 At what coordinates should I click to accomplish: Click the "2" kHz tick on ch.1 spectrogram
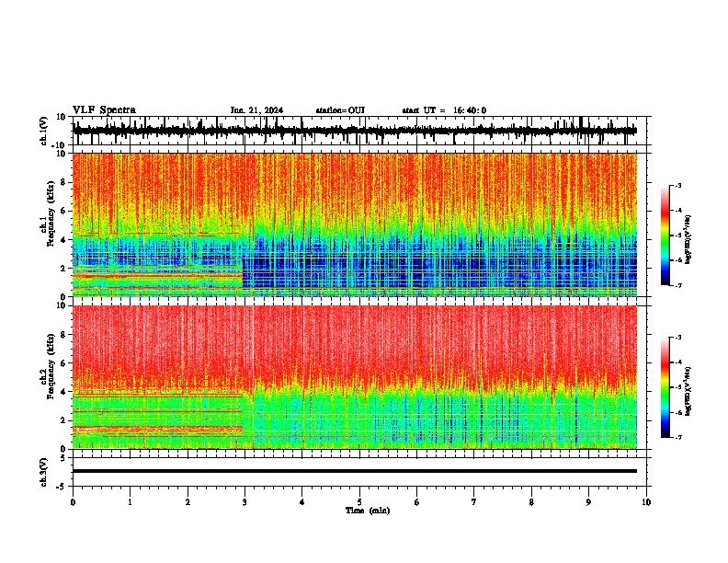pos(63,268)
